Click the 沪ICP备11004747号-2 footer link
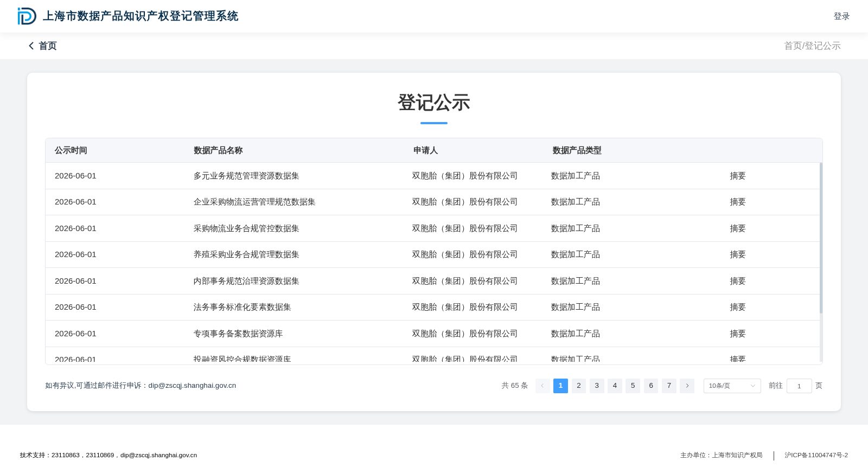The image size is (868, 467). 816,455
